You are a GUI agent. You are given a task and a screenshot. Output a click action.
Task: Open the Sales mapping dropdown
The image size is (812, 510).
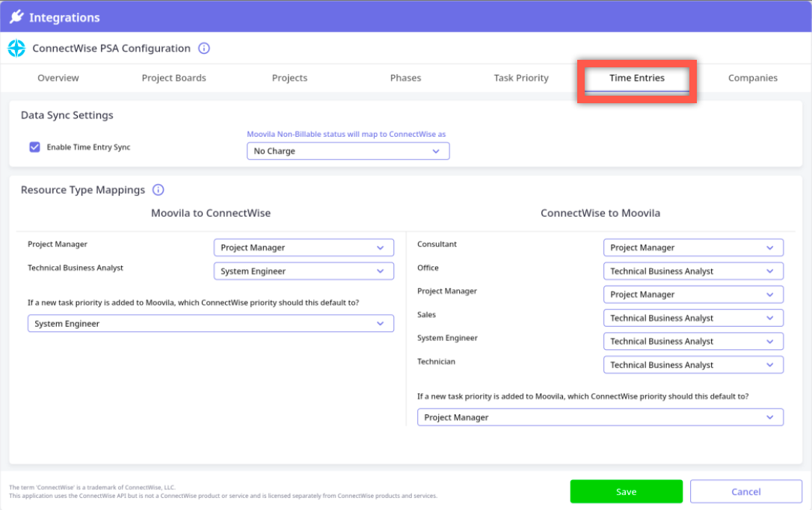[693, 318]
